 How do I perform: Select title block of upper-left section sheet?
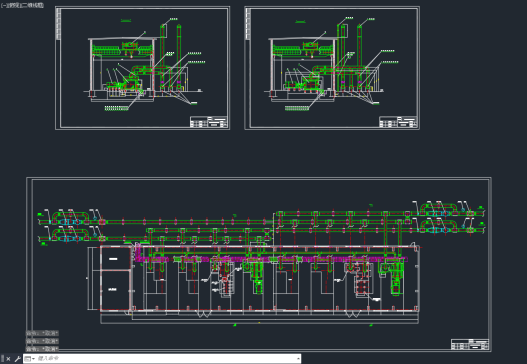coord(209,122)
